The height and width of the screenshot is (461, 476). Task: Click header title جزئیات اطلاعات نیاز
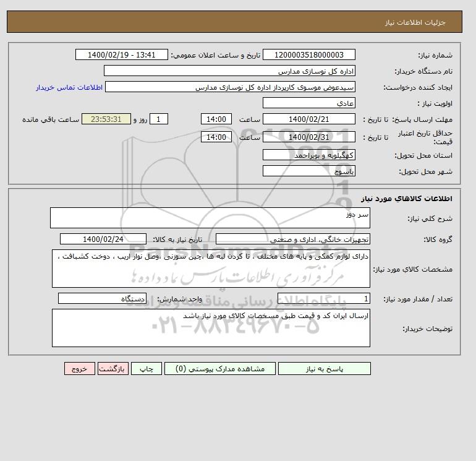click(x=415, y=22)
